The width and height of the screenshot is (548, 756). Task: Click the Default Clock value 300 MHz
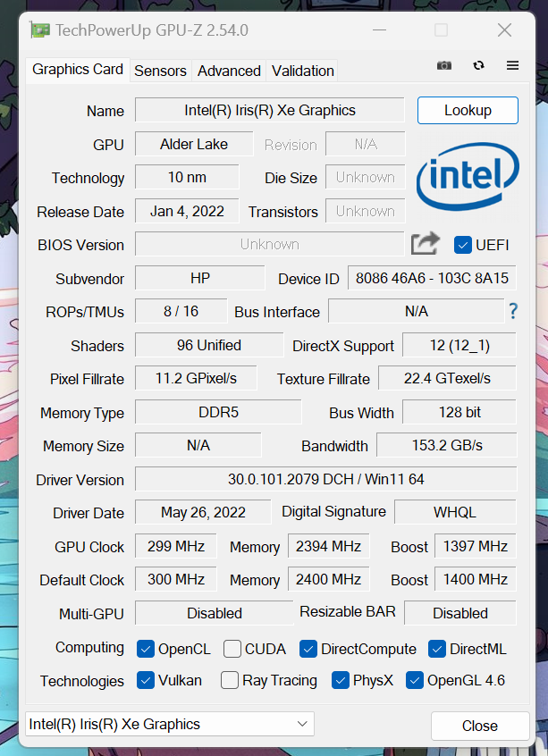click(175, 579)
